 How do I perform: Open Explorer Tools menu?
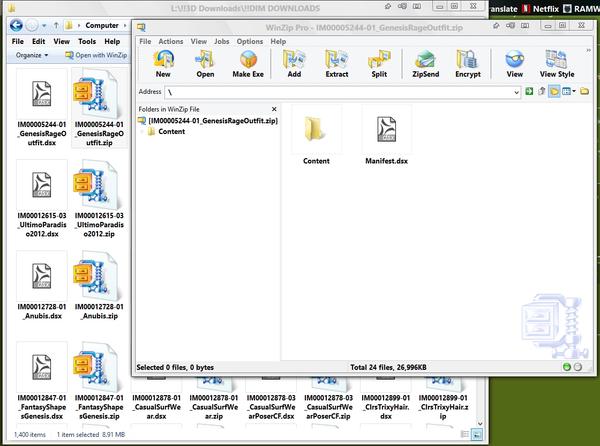[x=87, y=41]
